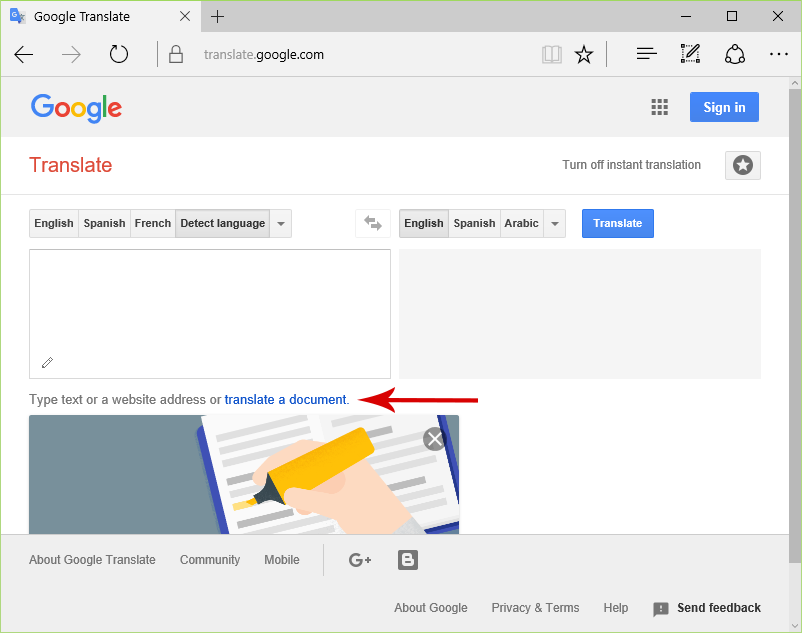Open the target language dropdown arrow

(554, 223)
